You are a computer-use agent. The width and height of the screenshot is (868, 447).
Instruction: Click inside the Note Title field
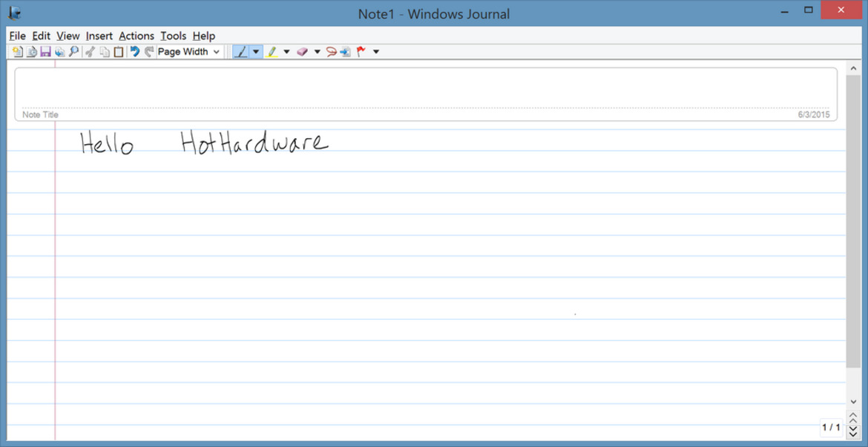point(425,89)
